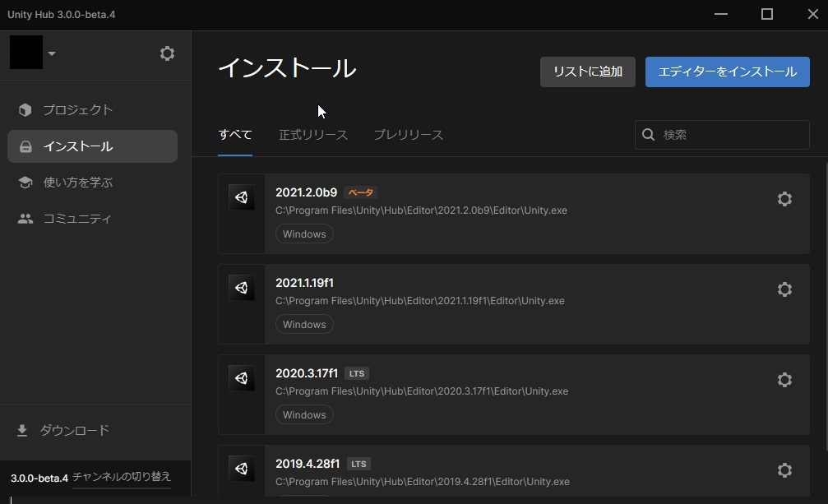Click Unity logo of 2021.2.0b9 entry

[241, 197]
